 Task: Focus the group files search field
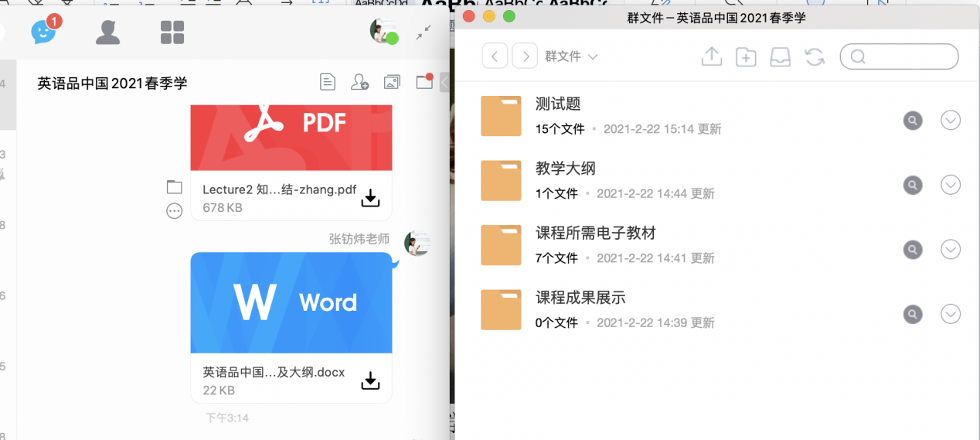[899, 56]
